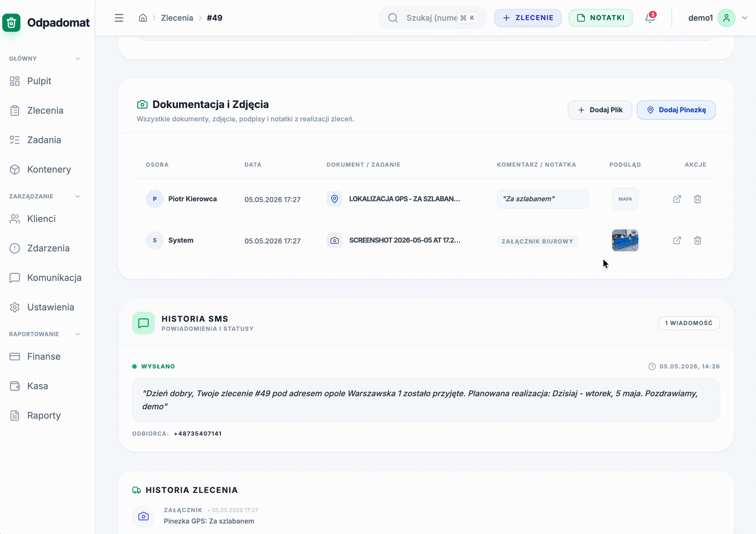Click the Raporty document icon in sidebar

[15, 416]
